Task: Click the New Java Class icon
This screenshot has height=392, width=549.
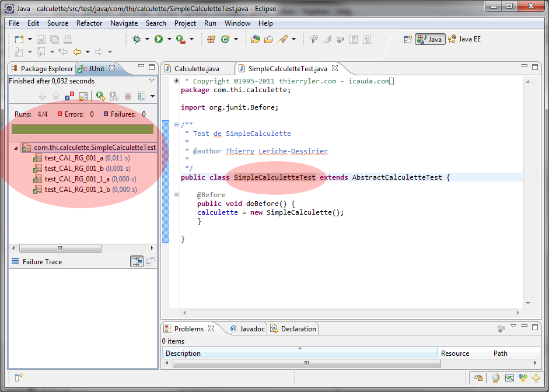Action: click(x=225, y=39)
